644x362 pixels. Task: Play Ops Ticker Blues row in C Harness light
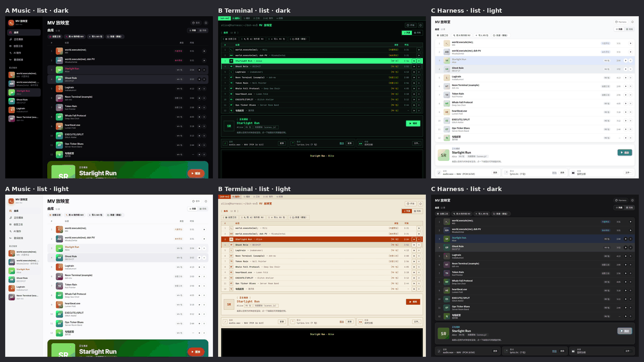click(x=626, y=129)
